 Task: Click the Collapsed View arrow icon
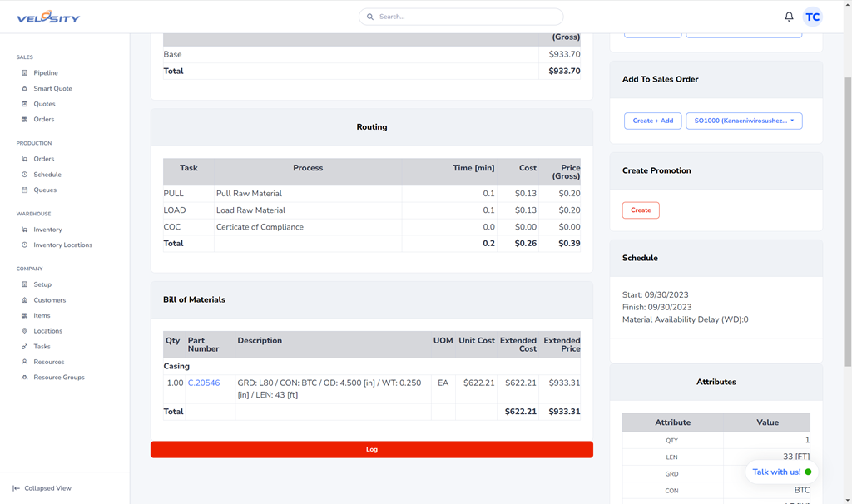coord(16,488)
